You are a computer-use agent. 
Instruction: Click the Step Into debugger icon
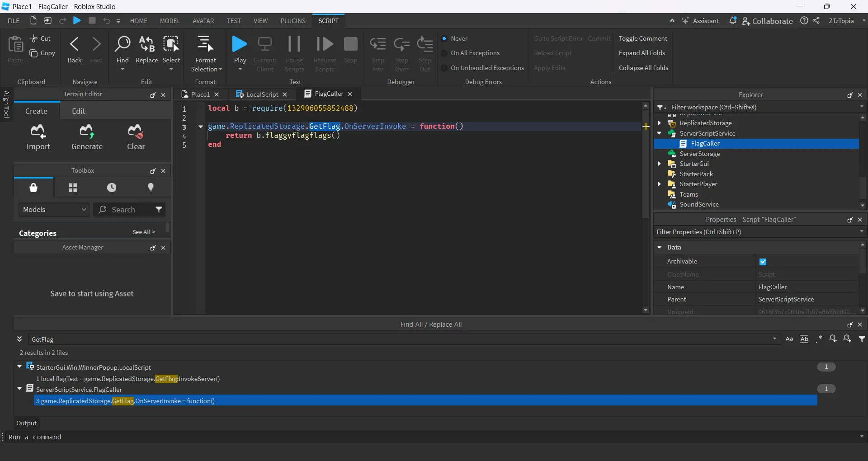pos(378,44)
